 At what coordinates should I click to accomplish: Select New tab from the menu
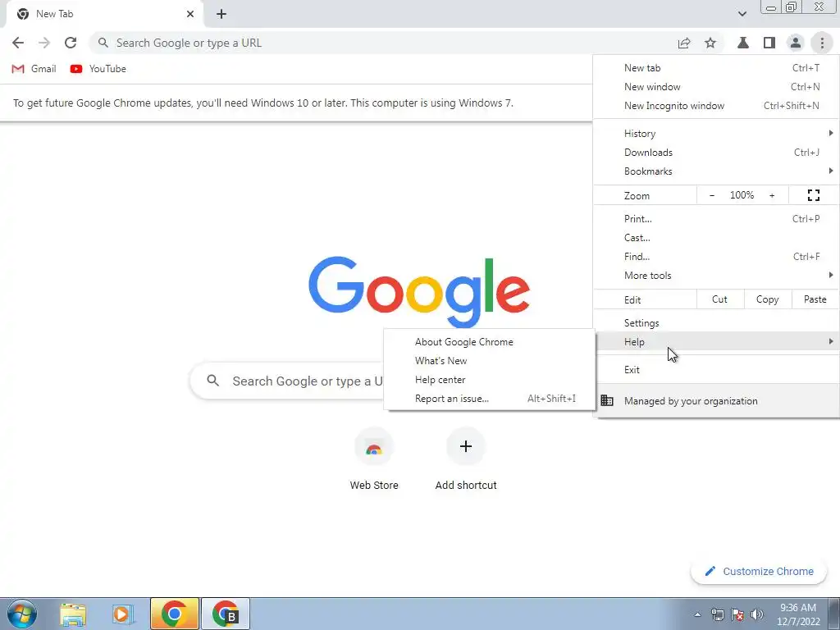[x=716, y=68]
